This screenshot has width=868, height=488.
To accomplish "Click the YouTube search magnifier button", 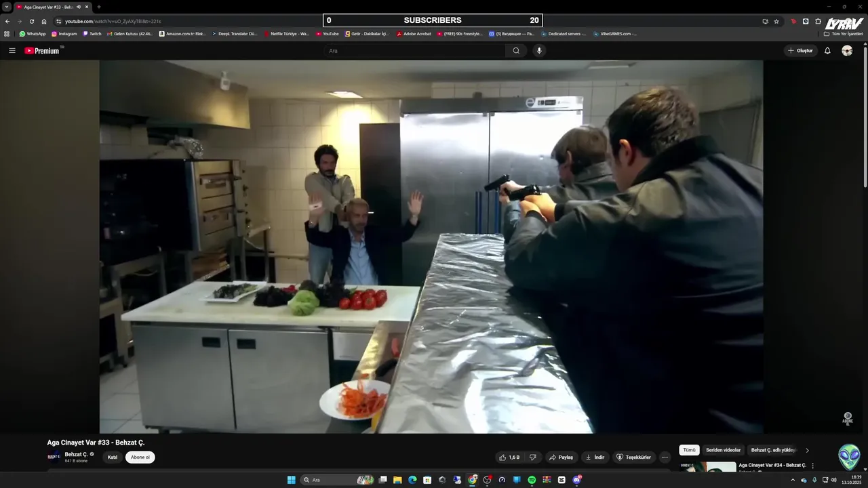I will coord(516,51).
